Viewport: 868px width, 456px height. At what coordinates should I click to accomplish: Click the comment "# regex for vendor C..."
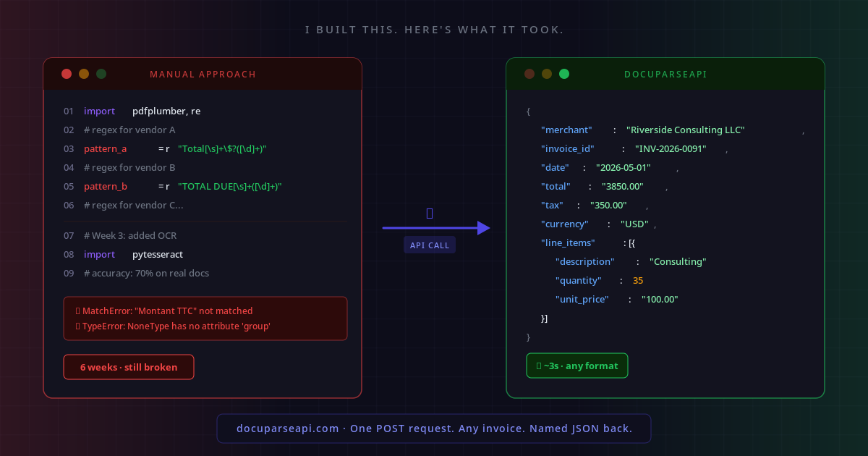tap(134, 206)
